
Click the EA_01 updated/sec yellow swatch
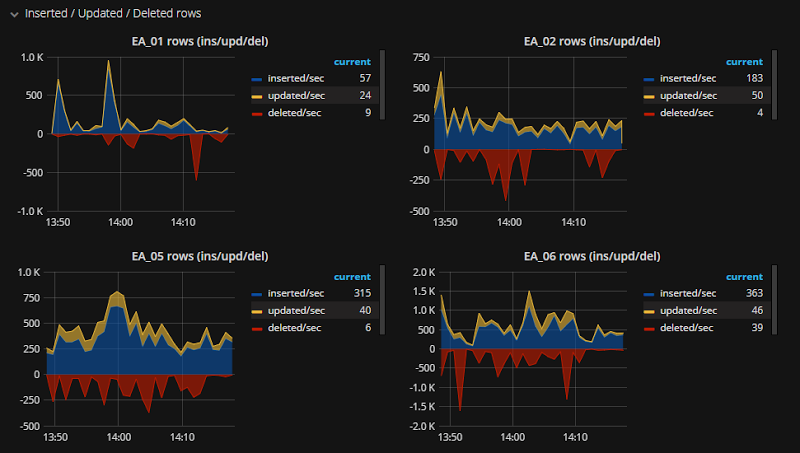pyautogui.click(x=257, y=96)
